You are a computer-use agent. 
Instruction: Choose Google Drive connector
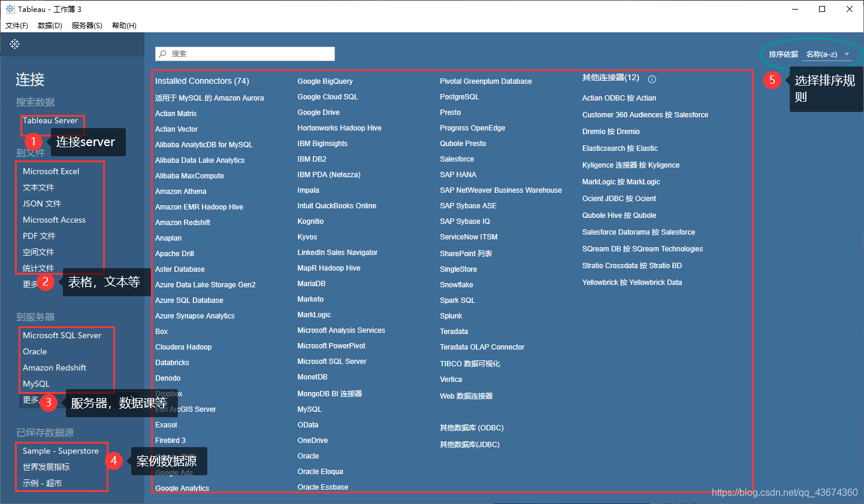pos(319,113)
